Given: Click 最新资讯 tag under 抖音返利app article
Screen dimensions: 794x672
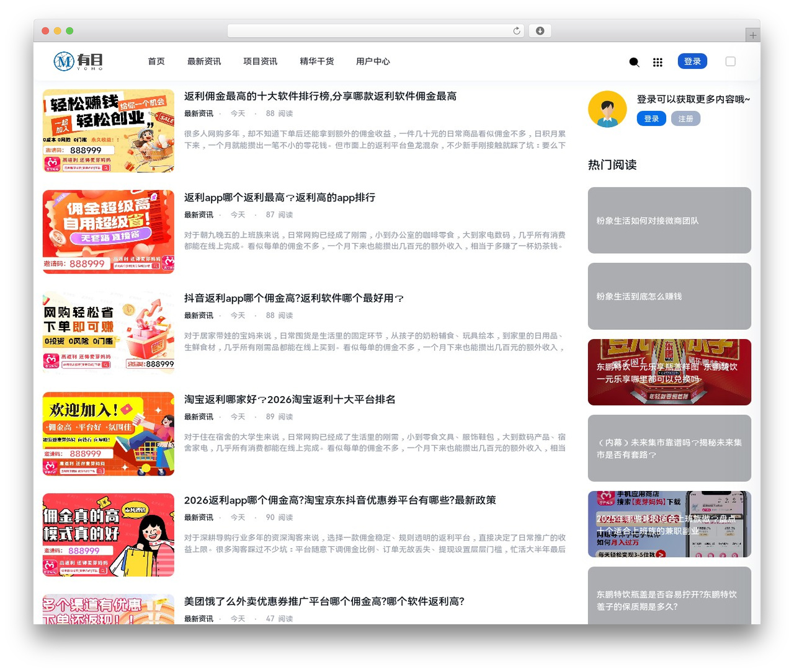Looking at the screenshot, I should click(198, 316).
